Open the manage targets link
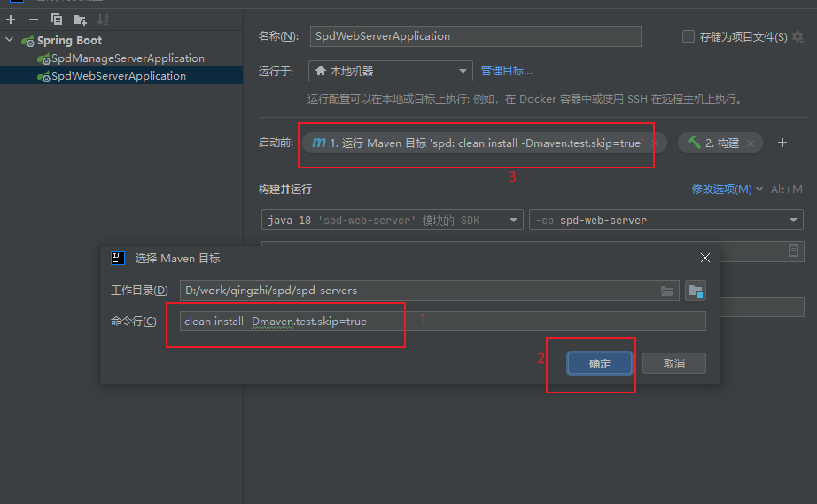Viewport: 817px width, 504px height. pyautogui.click(x=507, y=71)
